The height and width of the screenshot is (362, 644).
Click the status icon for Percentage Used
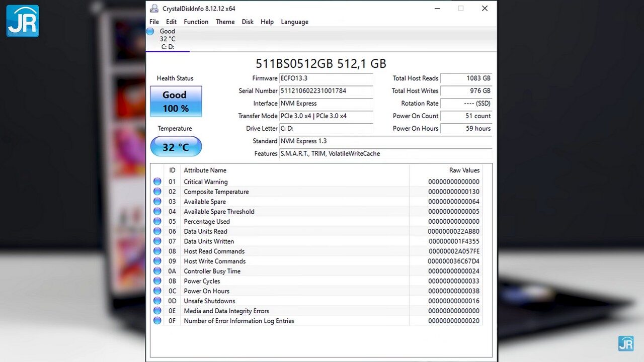pos(157,221)
